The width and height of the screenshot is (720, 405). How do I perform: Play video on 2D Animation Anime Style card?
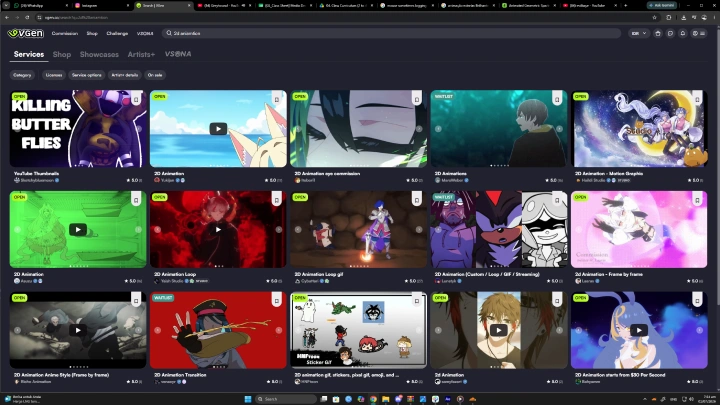[78, 330]
